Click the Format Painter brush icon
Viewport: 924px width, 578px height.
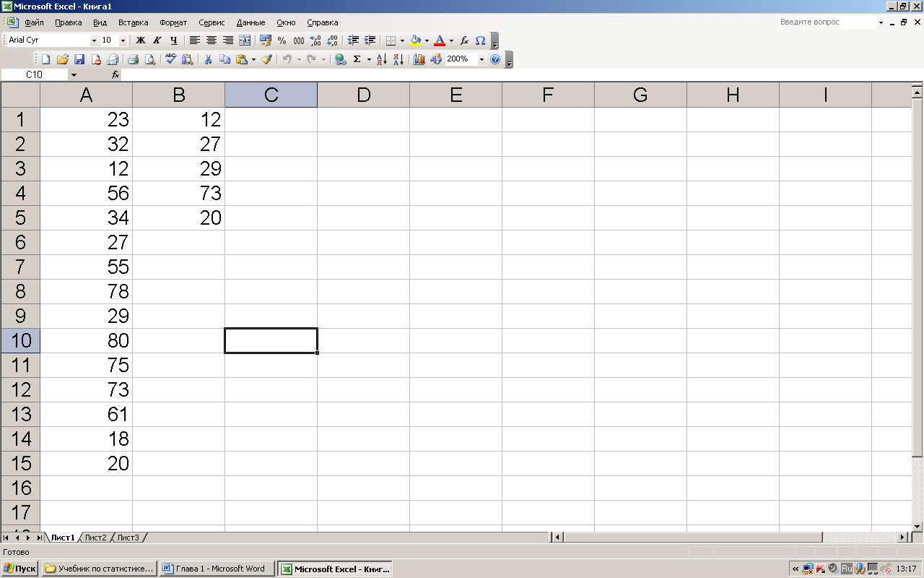tap(266, 59)
